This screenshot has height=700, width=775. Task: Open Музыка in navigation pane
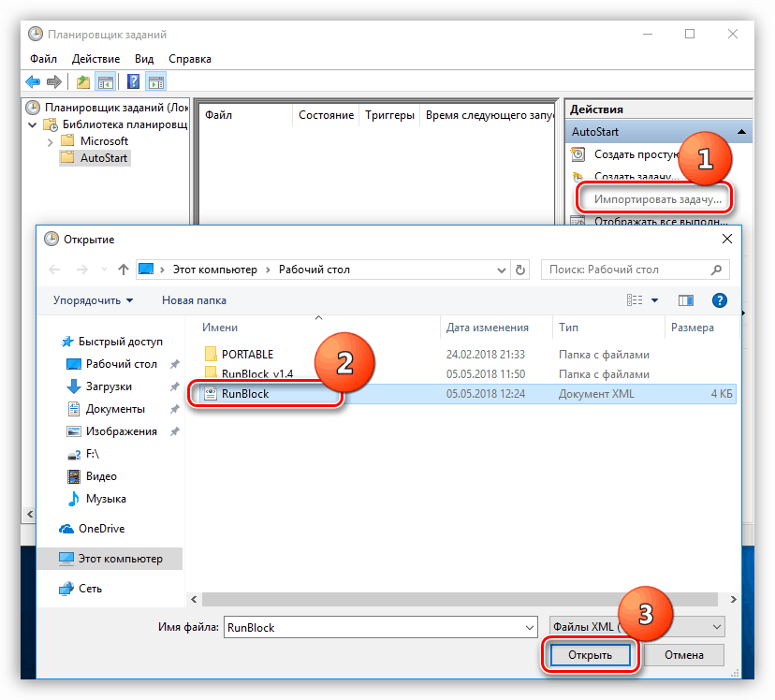(106, 499)
